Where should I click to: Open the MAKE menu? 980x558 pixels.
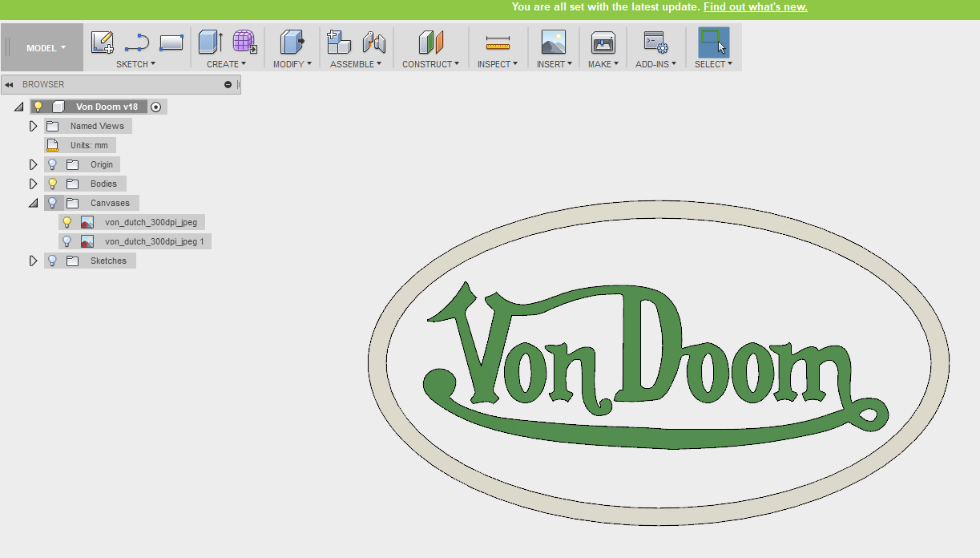603,64
